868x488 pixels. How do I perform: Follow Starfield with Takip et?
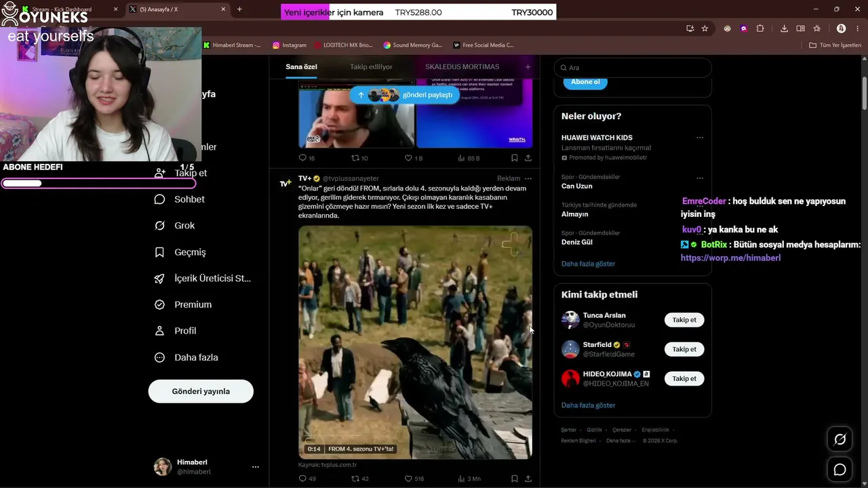tap(684, 349)
